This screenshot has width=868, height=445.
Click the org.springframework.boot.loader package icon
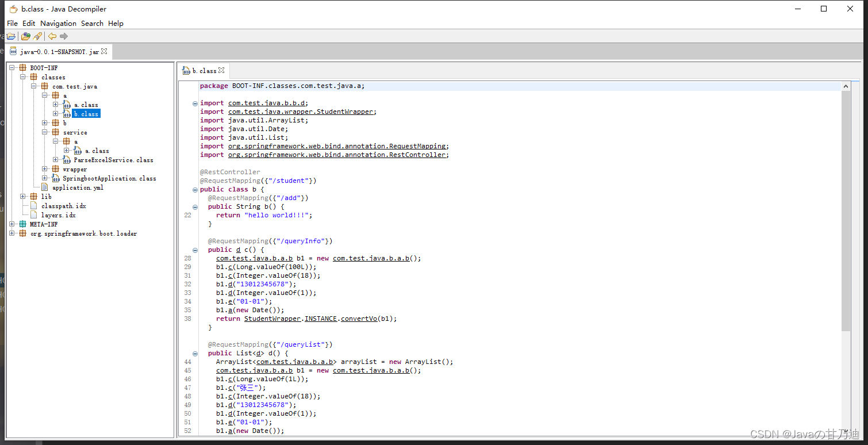click(x=23, y=233)
